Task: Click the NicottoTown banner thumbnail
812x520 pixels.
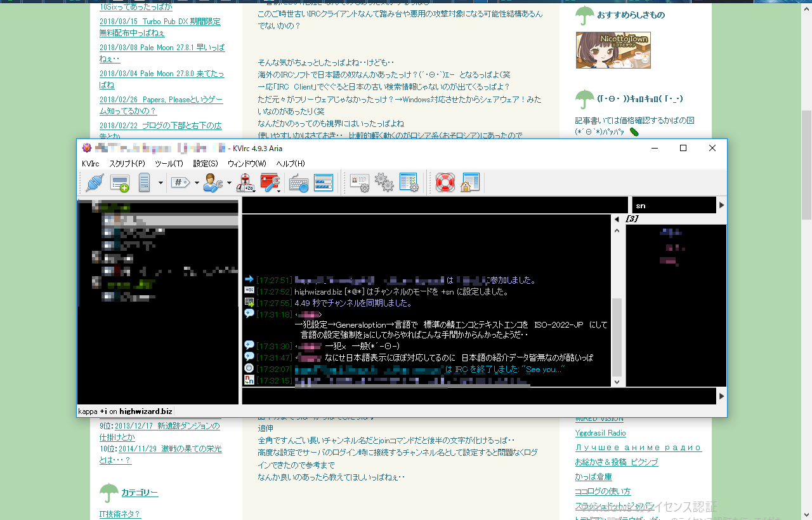Action: click(x=613, y=50)
